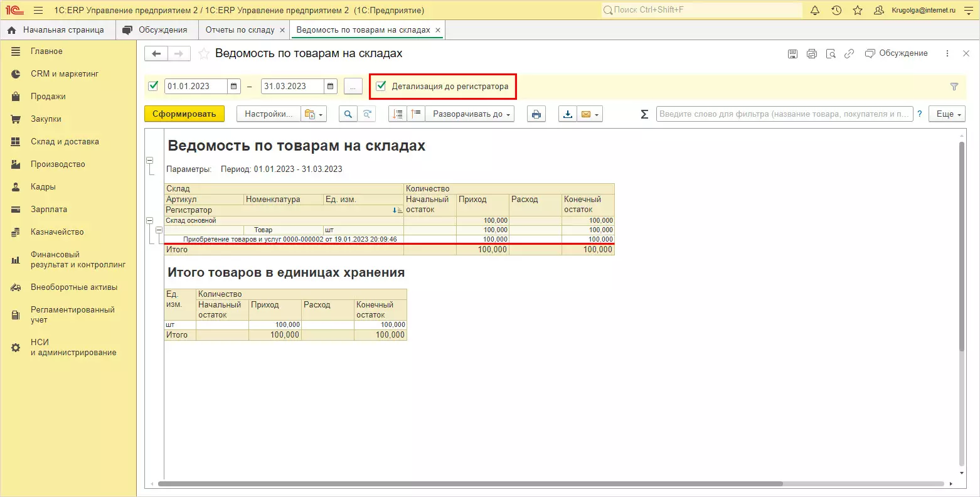
Task: Collapse the 'Склад основной' group row
Action: (149, 221)
